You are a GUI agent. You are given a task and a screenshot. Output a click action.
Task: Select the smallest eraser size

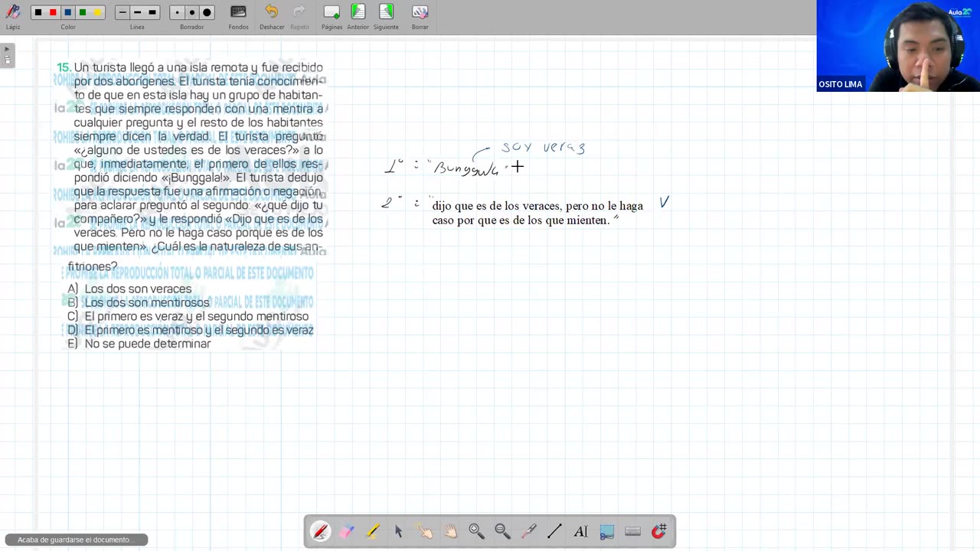tap(178, 12)
